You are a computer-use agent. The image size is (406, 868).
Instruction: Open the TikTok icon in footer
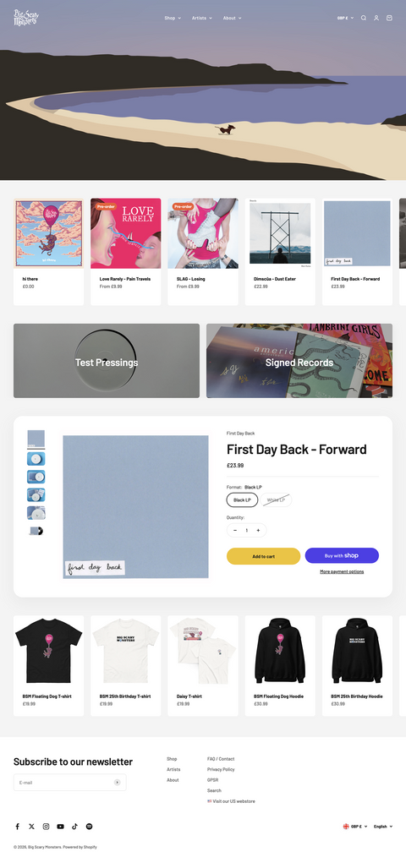tap(74, 827)
